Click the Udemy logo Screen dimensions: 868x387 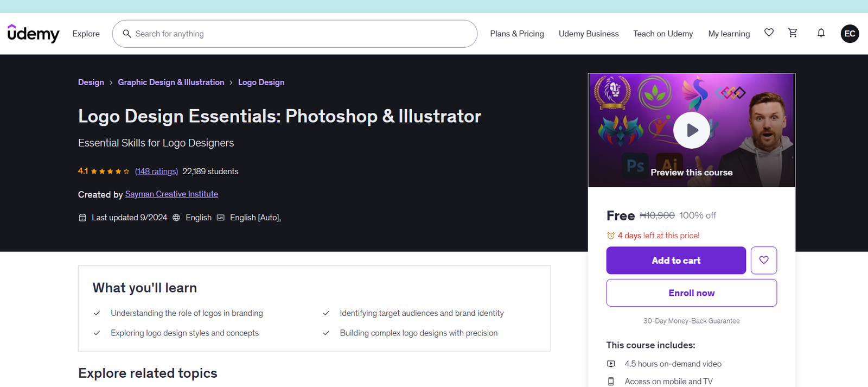point(33,34)
